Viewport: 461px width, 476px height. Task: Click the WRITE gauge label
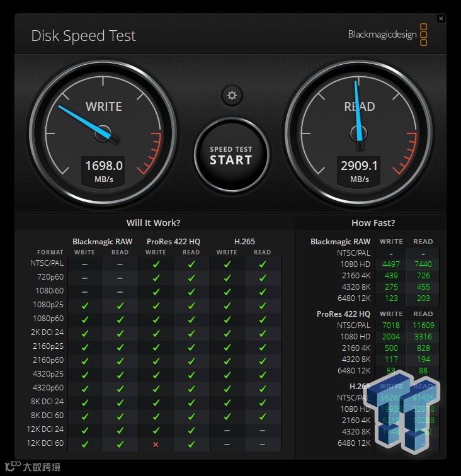click(x=103, y=106)
